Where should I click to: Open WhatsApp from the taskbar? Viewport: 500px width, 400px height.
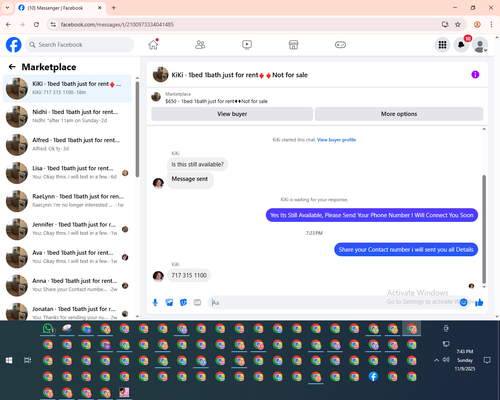pyautogui.click(x=48, y=329)
